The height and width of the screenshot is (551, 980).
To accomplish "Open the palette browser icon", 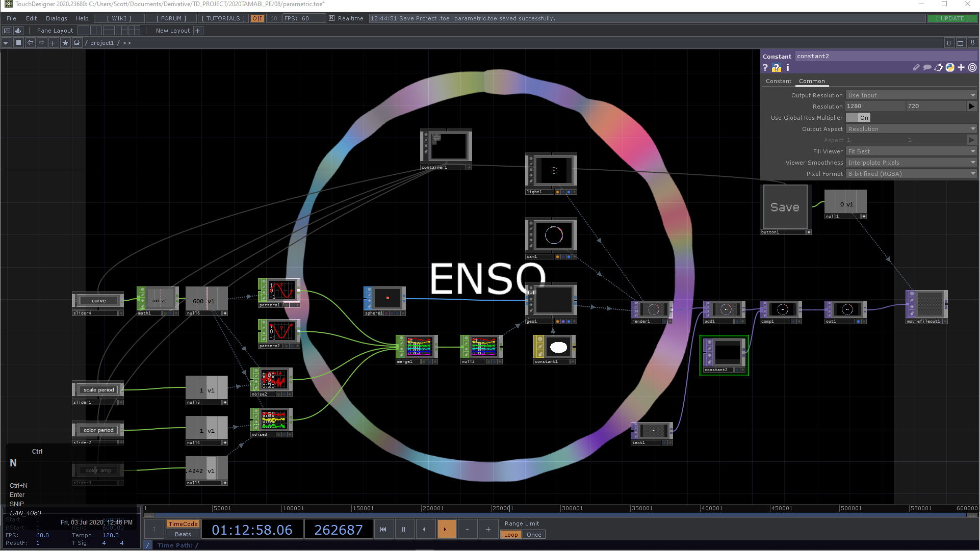I will tap(18, 31).
